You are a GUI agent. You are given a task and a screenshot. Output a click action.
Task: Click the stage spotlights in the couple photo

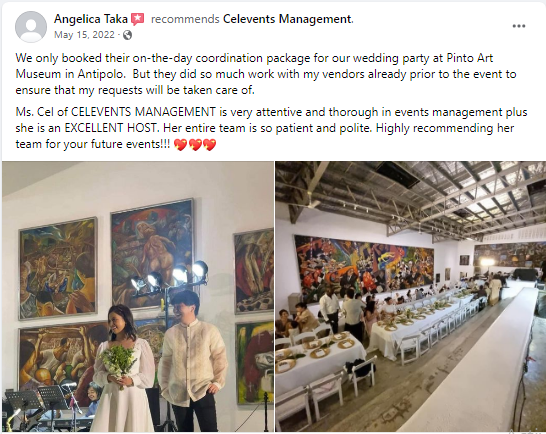(x=170, y=277)
